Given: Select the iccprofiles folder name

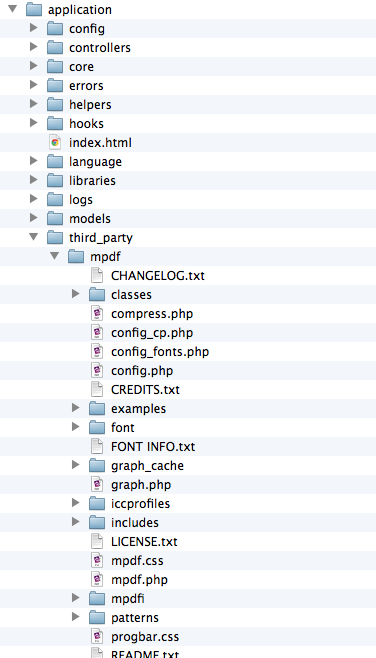Looking at the screenshot, I should 141,504.
